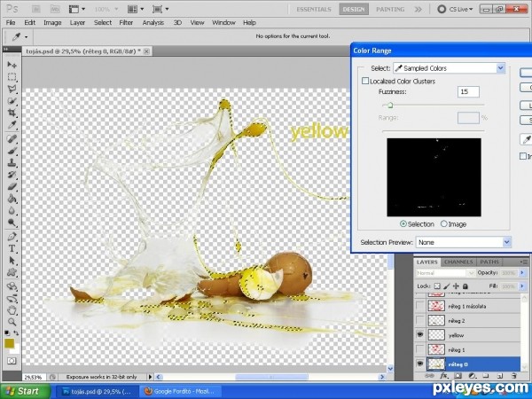Viewport: 532px width, 399px height.
Task: Enable Localized Color Clusters checkbox
Action: coord(365,81)
